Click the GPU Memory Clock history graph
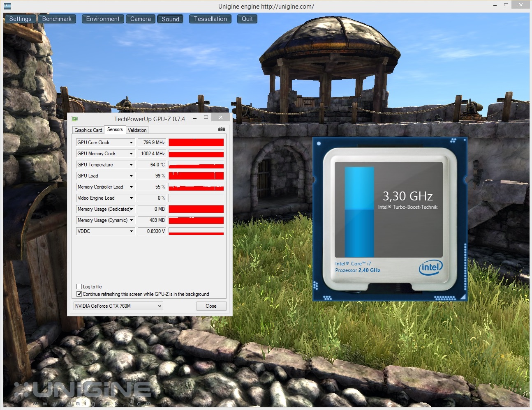The height and width of the screenshot is (410, 532). [196, 154]
